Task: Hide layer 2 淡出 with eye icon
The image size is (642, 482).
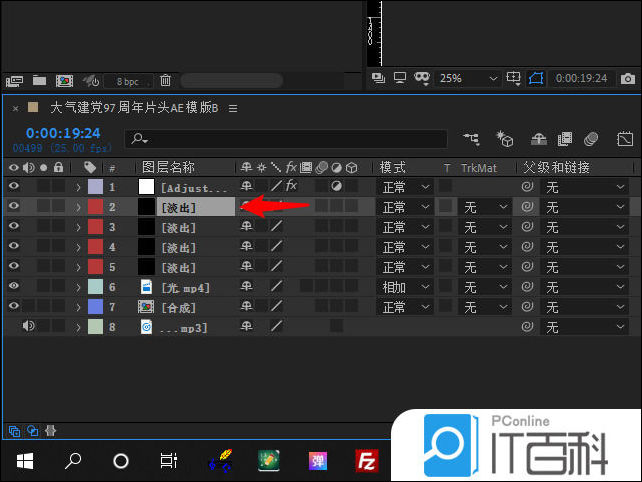Action: click(x=14, y=206)
